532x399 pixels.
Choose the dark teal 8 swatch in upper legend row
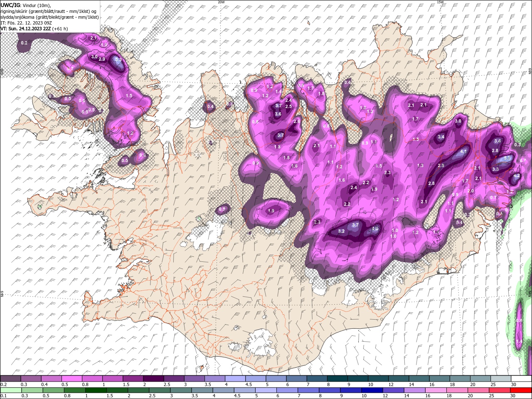[x=337, y=379]
